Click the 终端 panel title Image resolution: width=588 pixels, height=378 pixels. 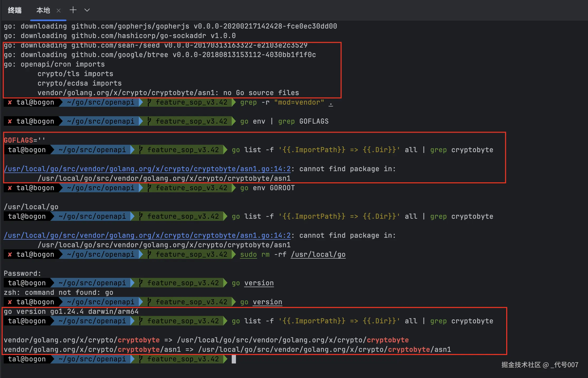tap(15, 10)
